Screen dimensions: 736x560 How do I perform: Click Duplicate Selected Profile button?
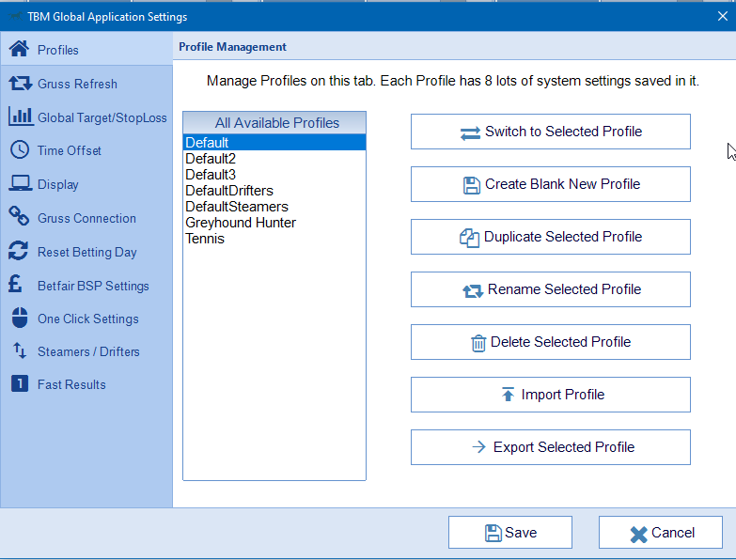[x=551, y=237]
